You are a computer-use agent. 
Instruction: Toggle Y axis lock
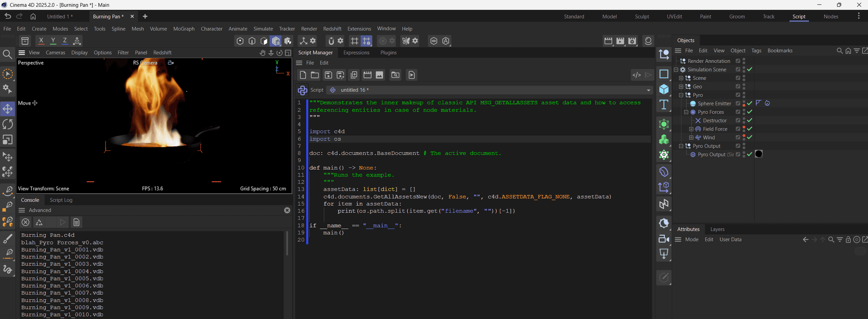(53, 41)
